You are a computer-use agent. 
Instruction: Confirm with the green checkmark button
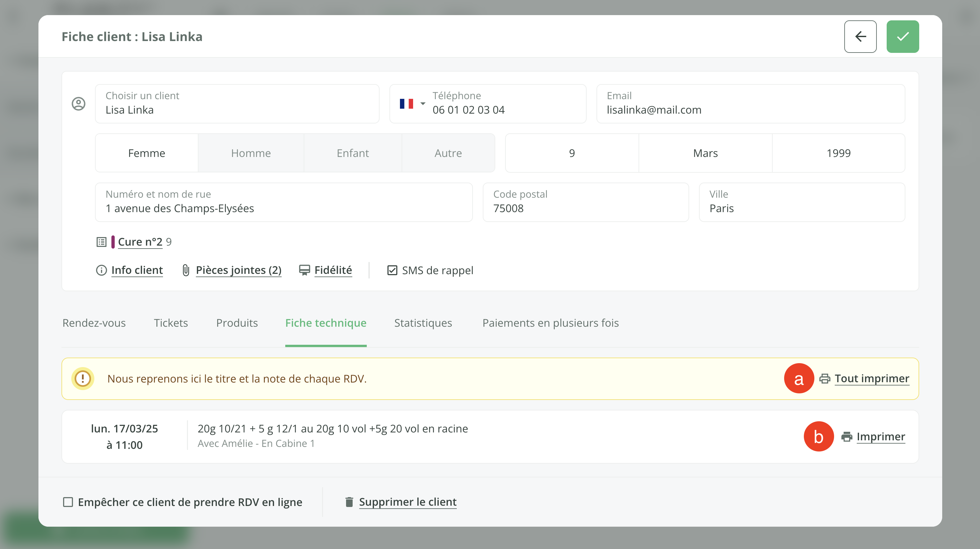pos(902,36)
